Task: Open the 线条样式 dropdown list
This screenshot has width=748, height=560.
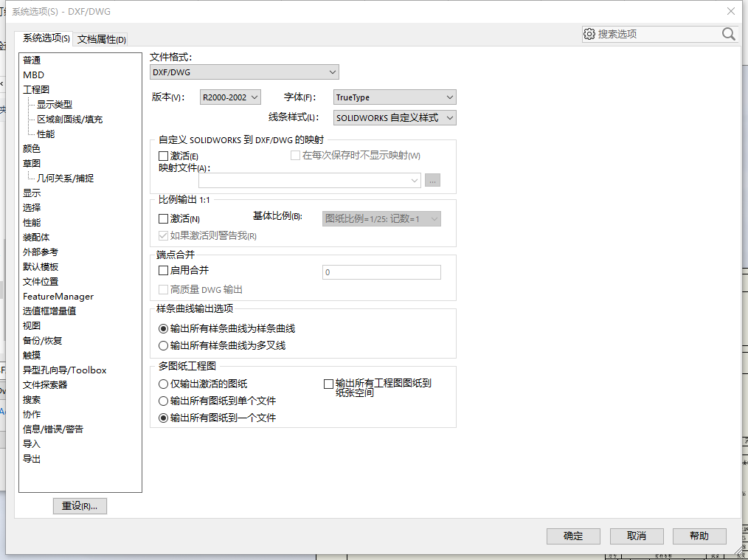Action: coord(395,118)
